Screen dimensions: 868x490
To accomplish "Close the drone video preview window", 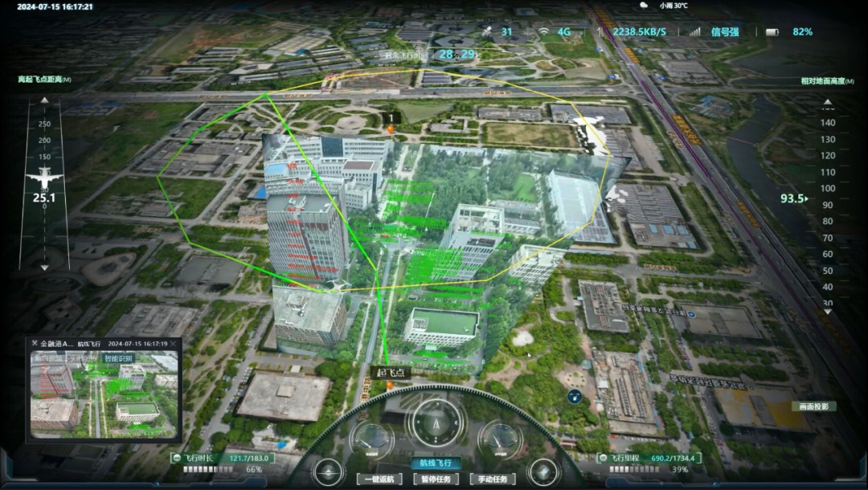I will (174, 344).
